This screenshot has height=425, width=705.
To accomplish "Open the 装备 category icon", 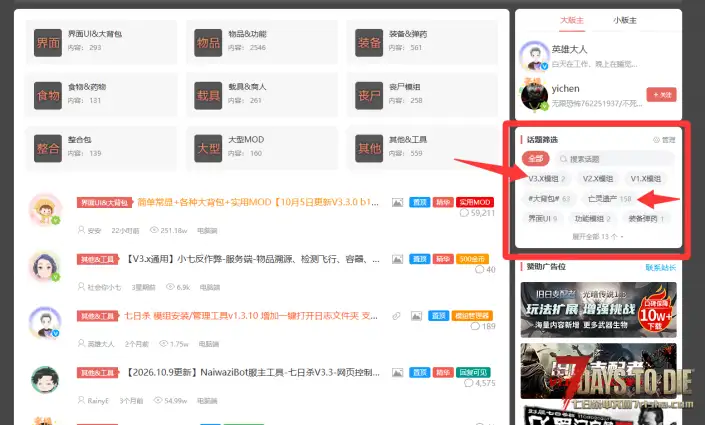I will [x=369, y=43].
